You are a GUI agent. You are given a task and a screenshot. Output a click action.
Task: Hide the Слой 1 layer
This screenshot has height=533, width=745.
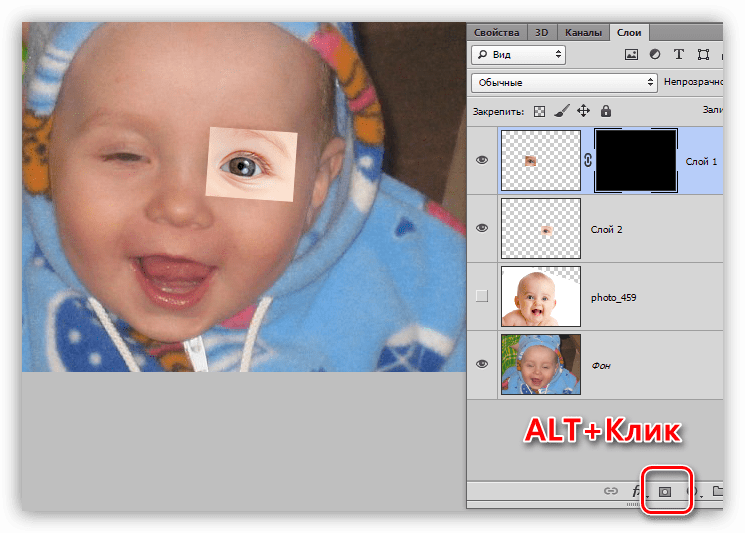482,160
